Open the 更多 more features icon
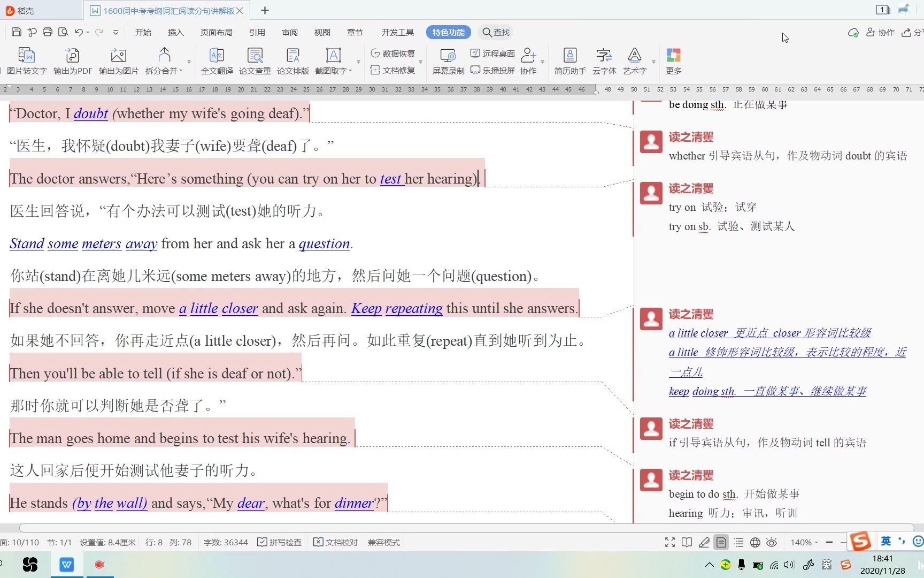The width and height of the screenshot is (924, 578). tap(674, 60)
